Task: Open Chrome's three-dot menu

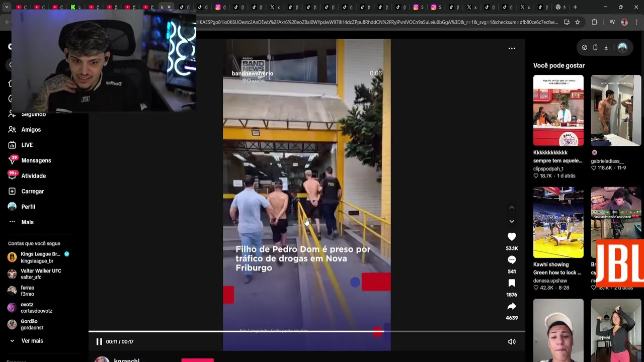Action: [636, 22]
